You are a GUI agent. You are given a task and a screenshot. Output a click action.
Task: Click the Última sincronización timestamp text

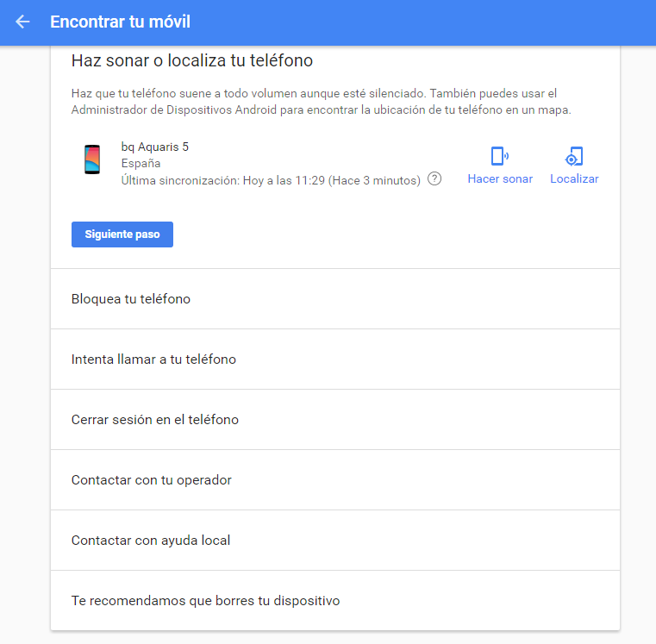271,179
